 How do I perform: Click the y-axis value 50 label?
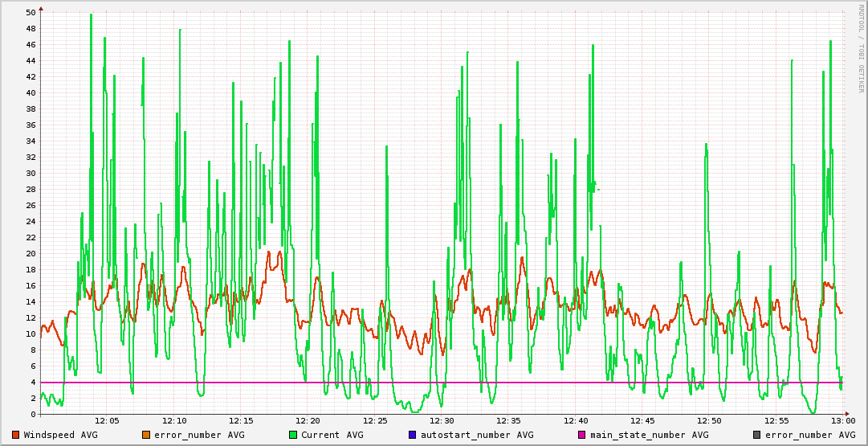(x=31, y=12)
